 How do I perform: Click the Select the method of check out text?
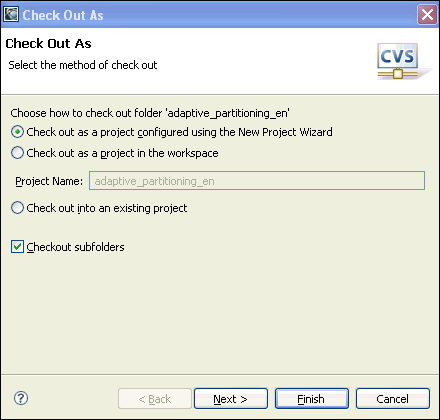click(83, 65)
